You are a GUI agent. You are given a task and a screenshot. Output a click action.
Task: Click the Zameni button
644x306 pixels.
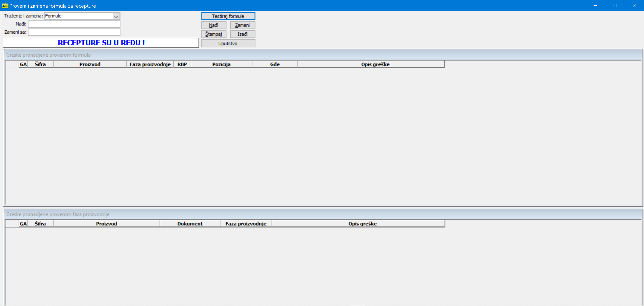coord(243,25)
